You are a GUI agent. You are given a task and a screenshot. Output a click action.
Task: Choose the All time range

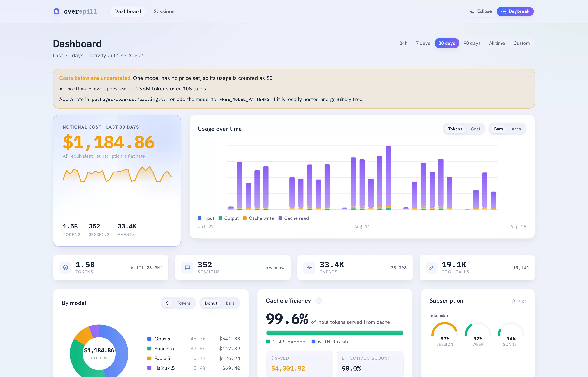pyautogui.click(x=497, y=43)
